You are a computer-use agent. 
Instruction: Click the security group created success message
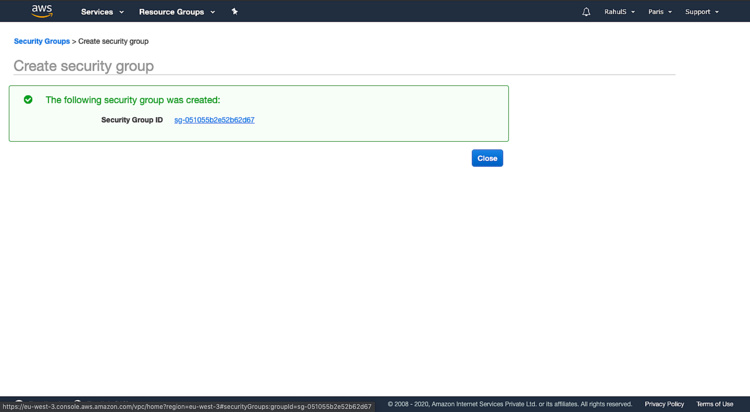click(133, 100)
